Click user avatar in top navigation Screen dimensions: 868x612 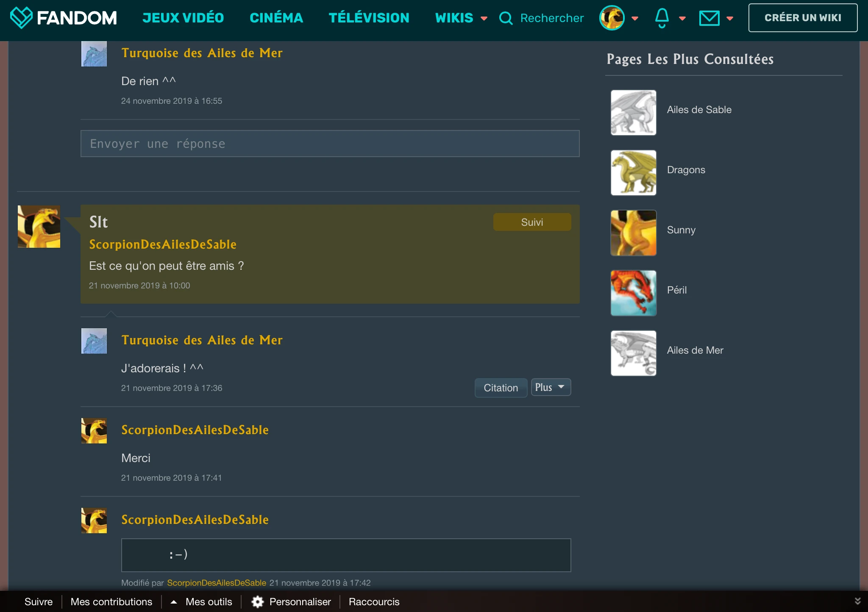612,18
